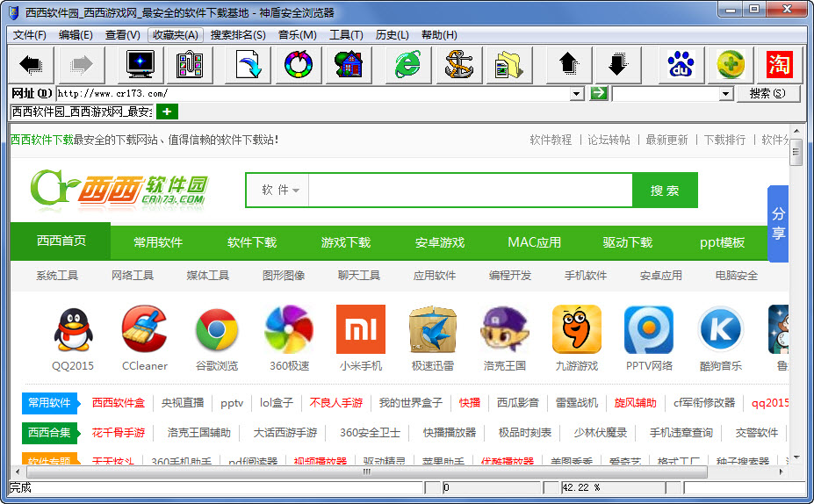Click the toolbar search input field
814x504 pixels.
coord(666,94)
